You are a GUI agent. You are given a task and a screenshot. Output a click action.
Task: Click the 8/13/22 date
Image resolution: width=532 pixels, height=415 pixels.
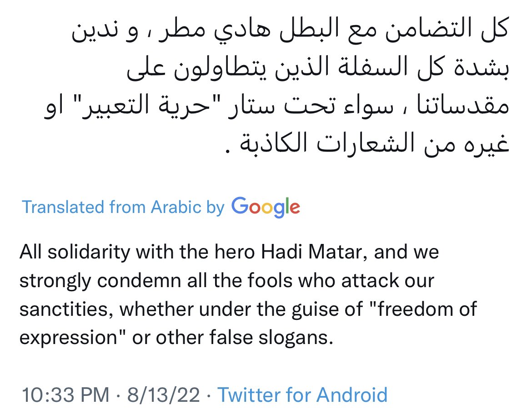coord(164,395)
